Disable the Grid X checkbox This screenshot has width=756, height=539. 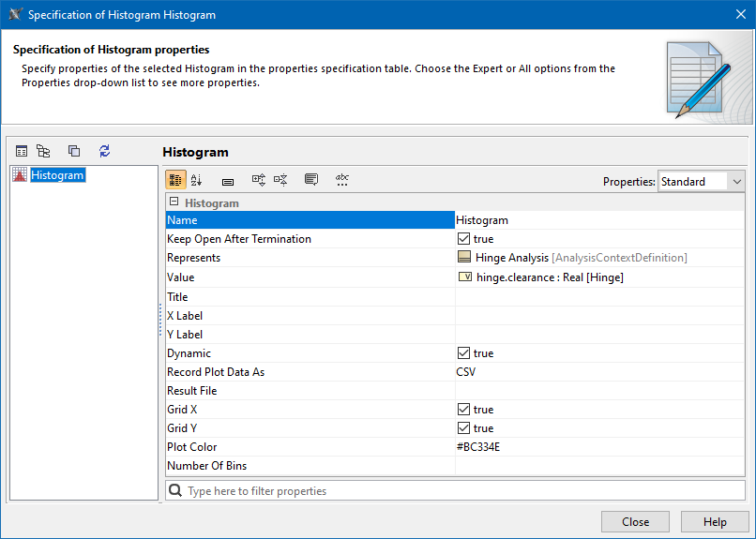[463, 410]
